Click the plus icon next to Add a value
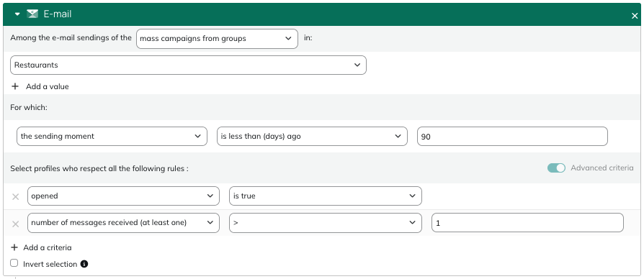Screen dimensions: 644x279 tap(15, 86)
